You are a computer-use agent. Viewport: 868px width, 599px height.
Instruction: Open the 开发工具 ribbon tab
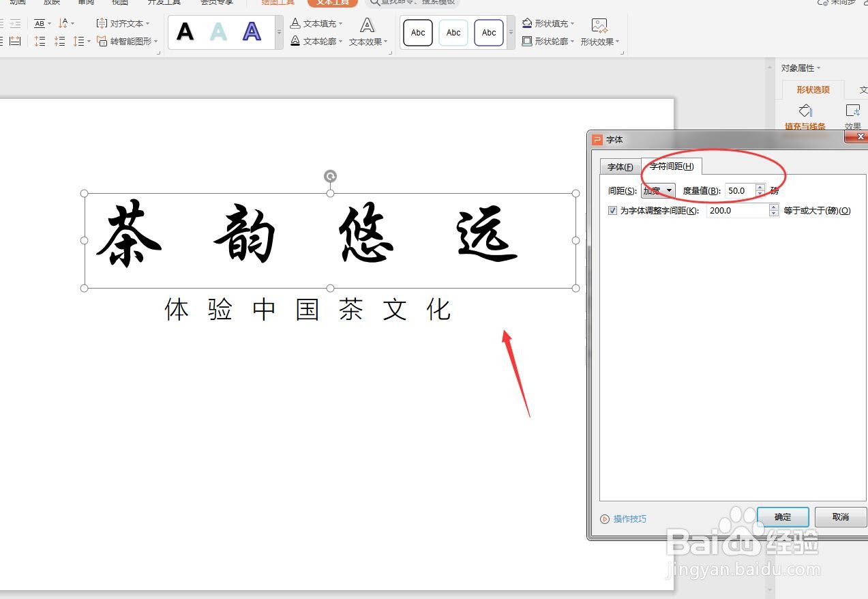[x=164, y=3]
